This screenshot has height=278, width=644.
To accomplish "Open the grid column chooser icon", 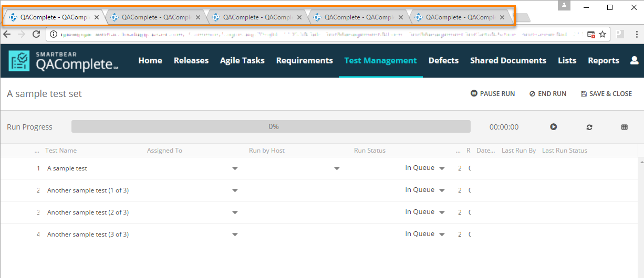I will coord(625,127).
